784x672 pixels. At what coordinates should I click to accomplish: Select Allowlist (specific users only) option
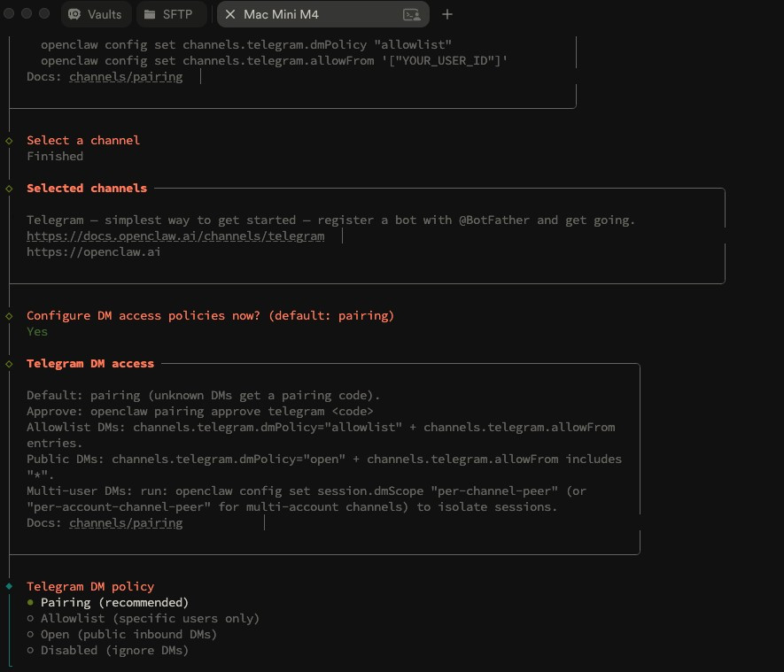pyautogui.click(x=149, y=618)
